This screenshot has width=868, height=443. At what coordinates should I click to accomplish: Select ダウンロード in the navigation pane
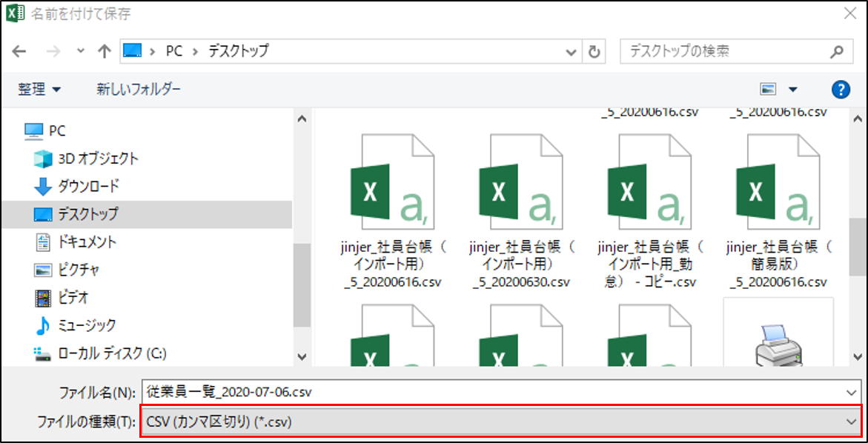[x=88, y=186]
